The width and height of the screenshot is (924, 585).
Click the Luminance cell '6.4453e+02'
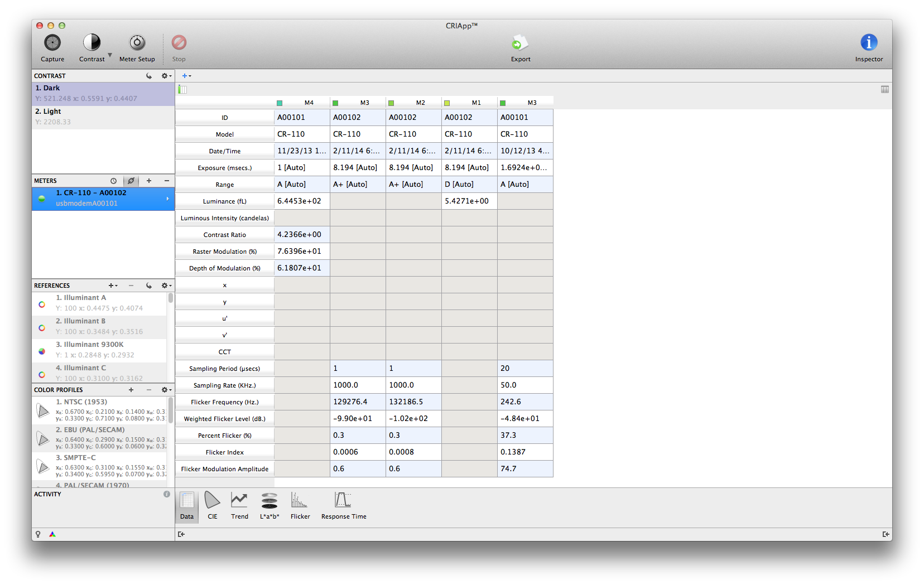[x=302, y=201]
